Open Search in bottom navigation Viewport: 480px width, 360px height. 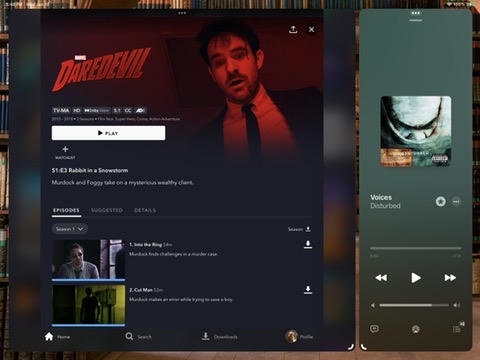139,337
